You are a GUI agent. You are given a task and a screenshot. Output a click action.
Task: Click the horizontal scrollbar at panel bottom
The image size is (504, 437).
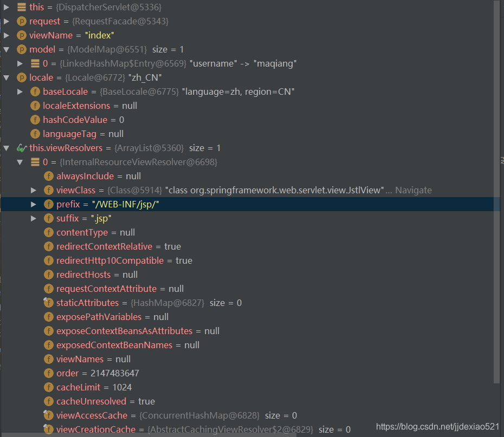[148, 435]
